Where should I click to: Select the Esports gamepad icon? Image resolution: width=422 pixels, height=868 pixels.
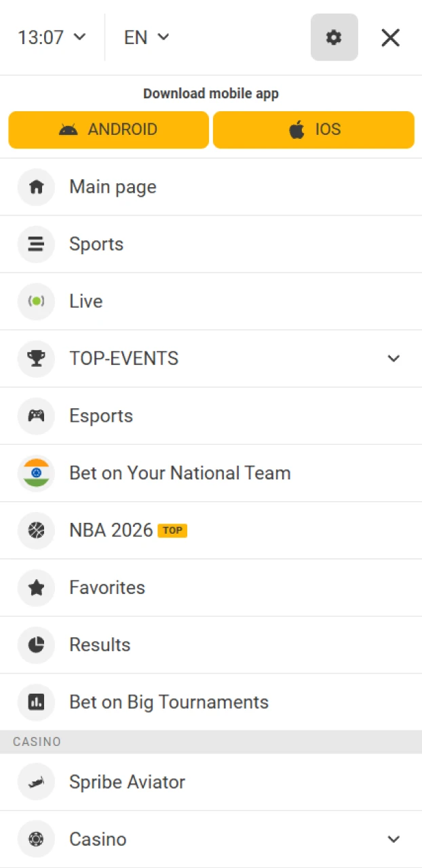click(36, 416)
